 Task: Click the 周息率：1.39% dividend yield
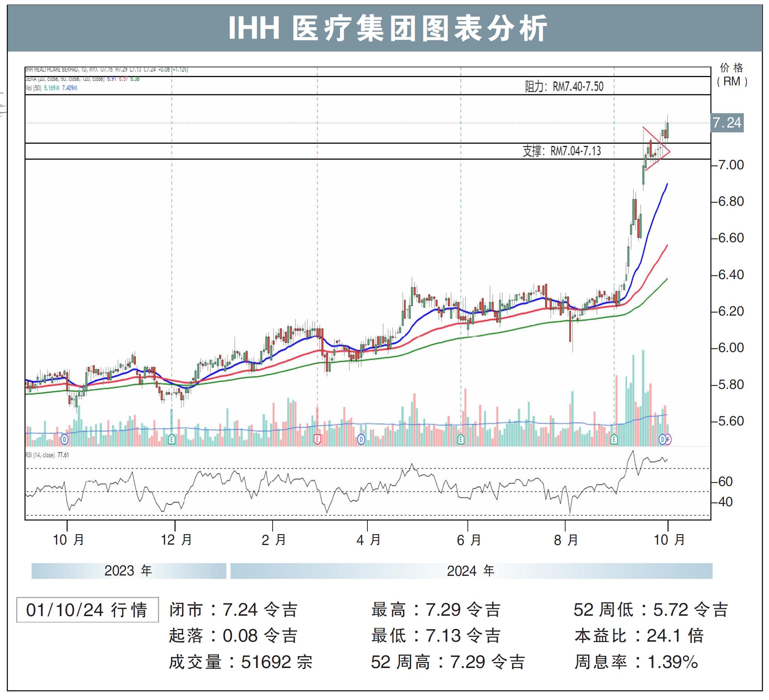pos(636,662)
